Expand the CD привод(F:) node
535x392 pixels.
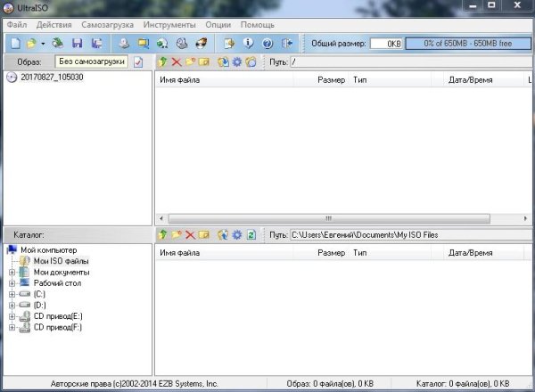(x=12, y=328)
